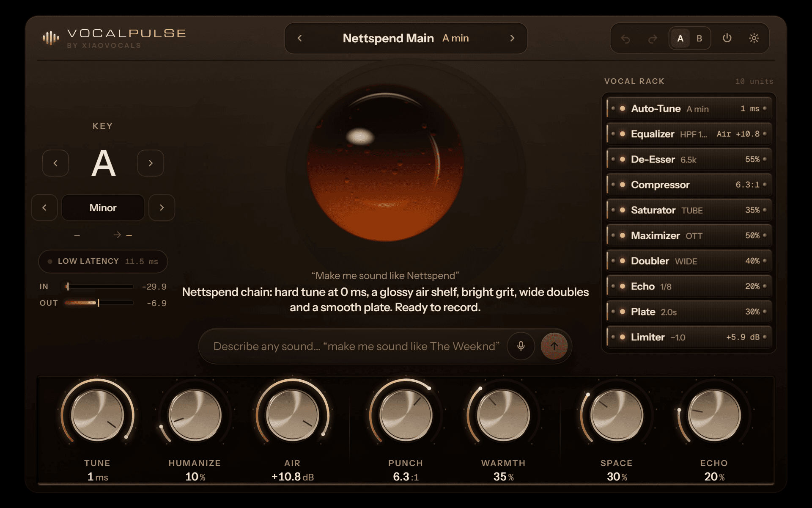Click the redo arrow icon
Screen dimensions: 812x508
(x=653, y=39)
